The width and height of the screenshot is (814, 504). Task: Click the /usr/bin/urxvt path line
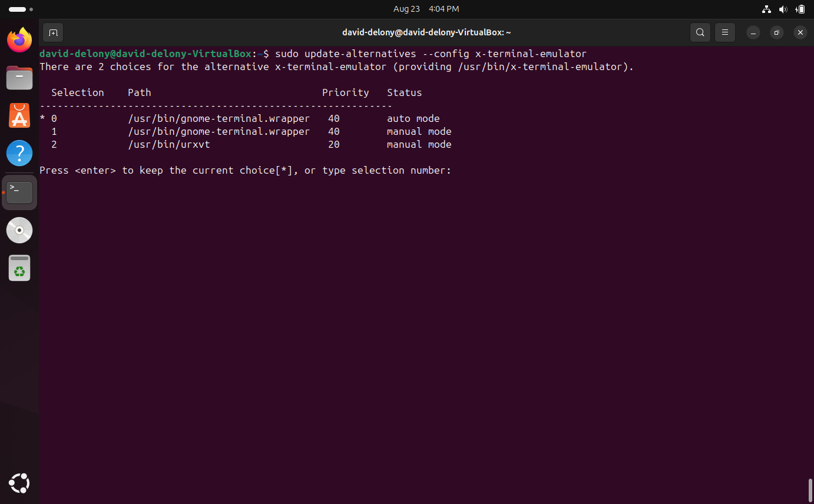169,144
